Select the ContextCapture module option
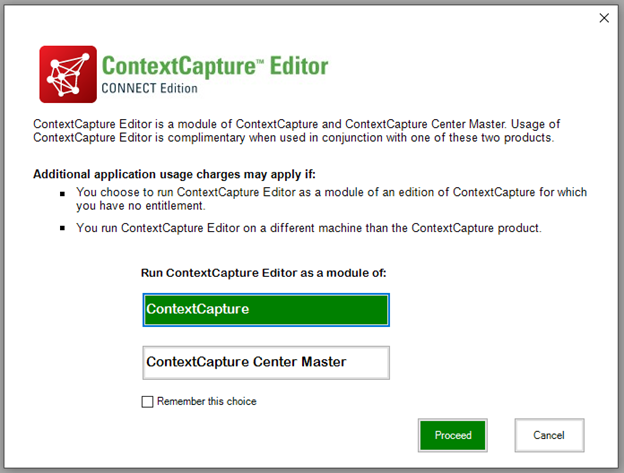 [x=266, y=310]
